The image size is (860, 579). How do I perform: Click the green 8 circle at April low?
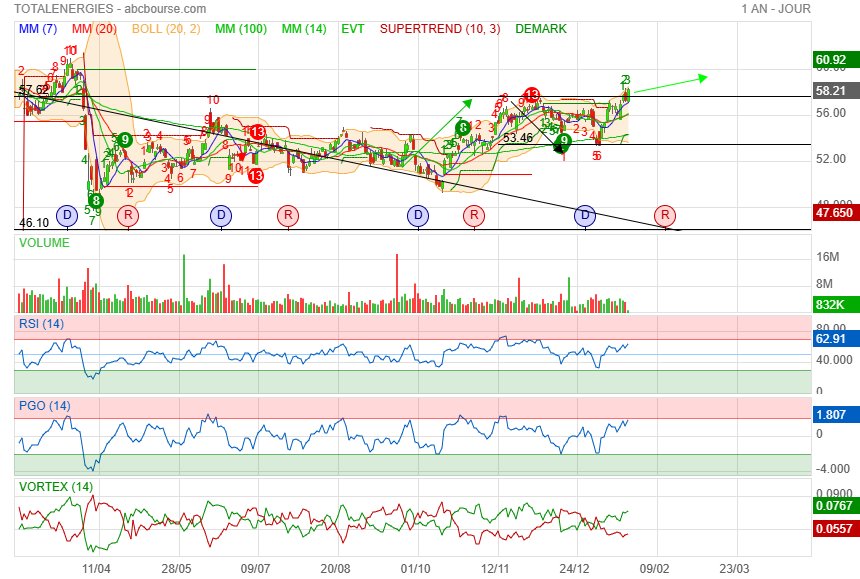[95, 200]
